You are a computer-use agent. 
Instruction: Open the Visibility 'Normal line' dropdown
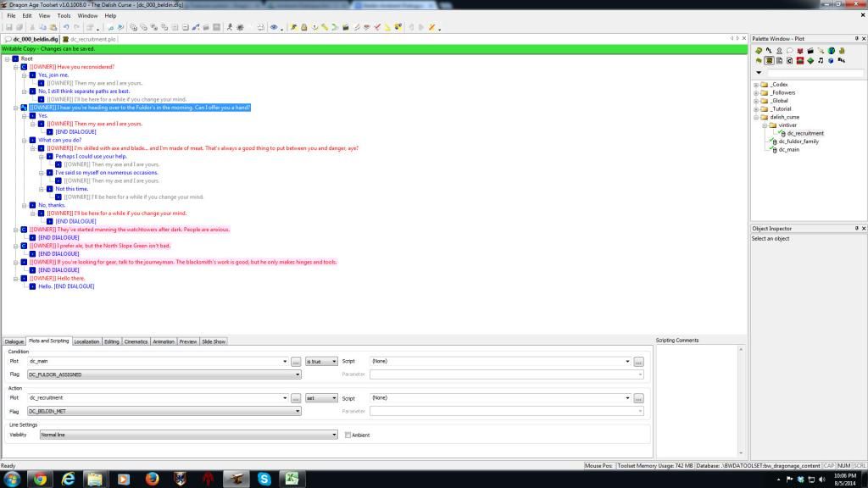coord(335,435)
